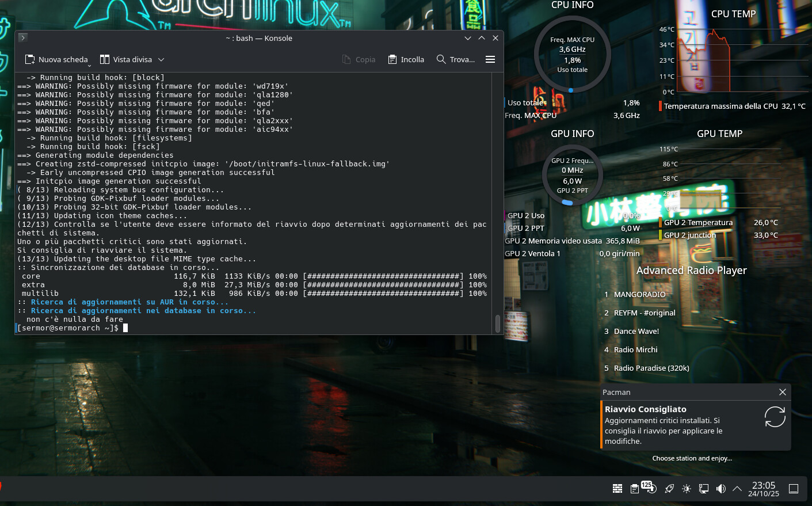Click the Trova search button
The width and height of the screenshot is (812, 506).
(456, 59)
